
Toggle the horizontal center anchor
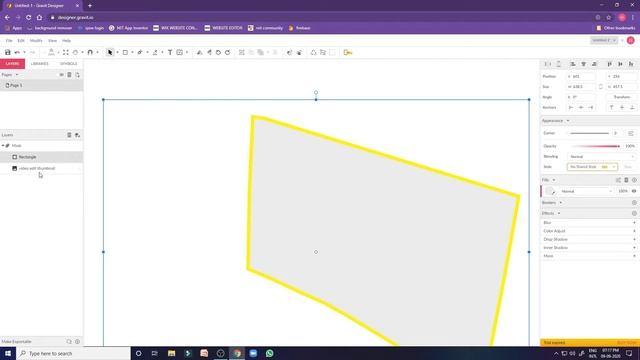(x=581, y=107)
